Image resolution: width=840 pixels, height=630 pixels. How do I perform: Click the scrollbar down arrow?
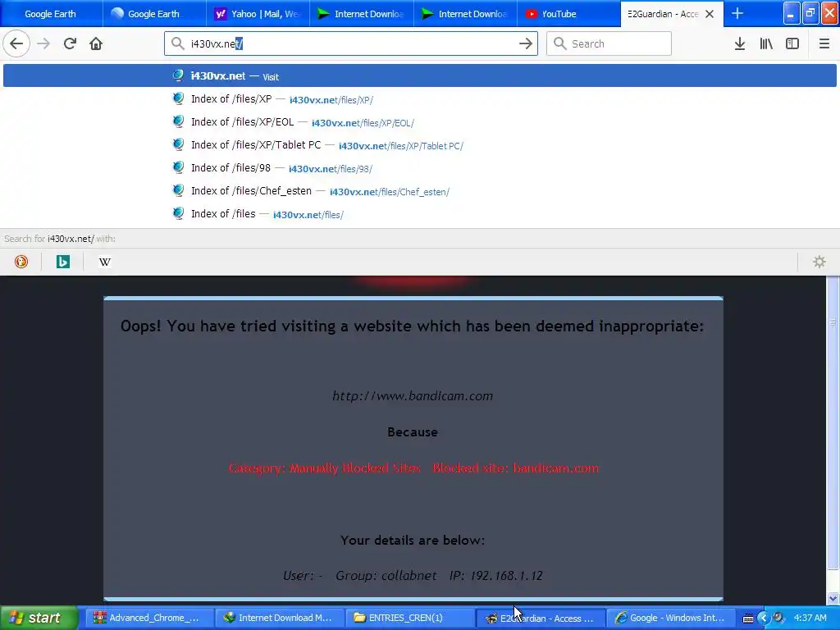click(833, 598)
